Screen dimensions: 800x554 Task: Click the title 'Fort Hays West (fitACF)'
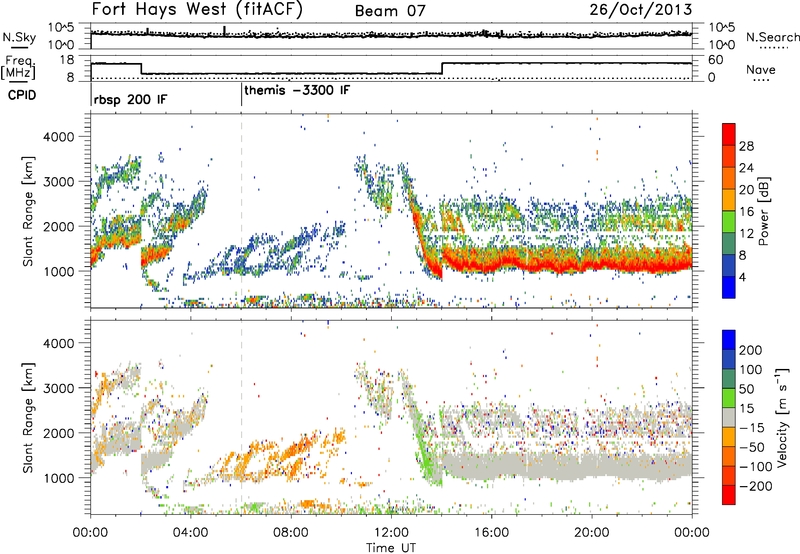[x=197, y=9]
